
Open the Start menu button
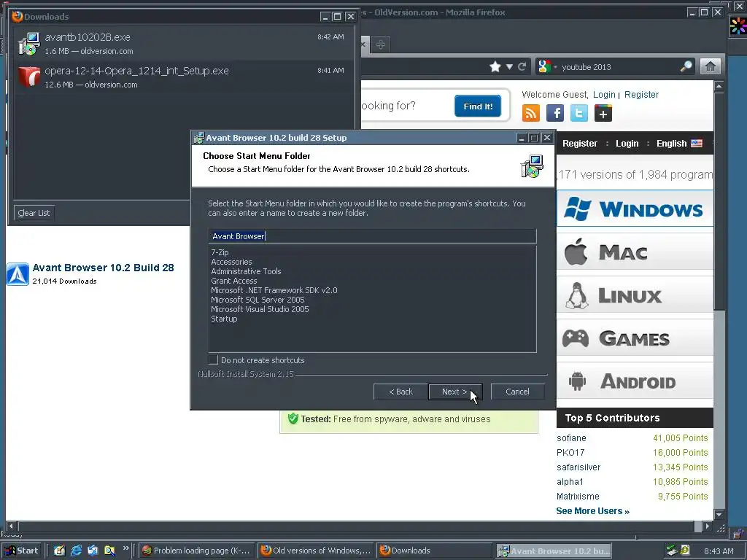(x=22, y=551)
